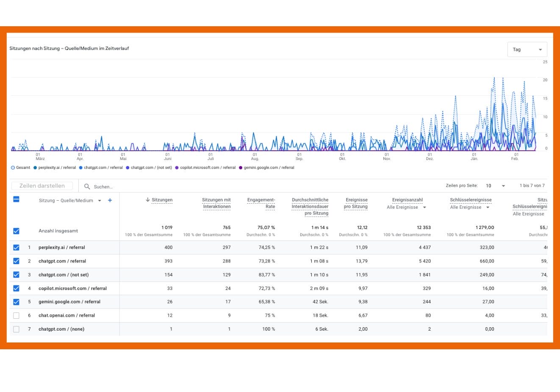Click the chatgpt.com / (not set) legend dot
Screen dimensions: 560x392
pos(128,168)
